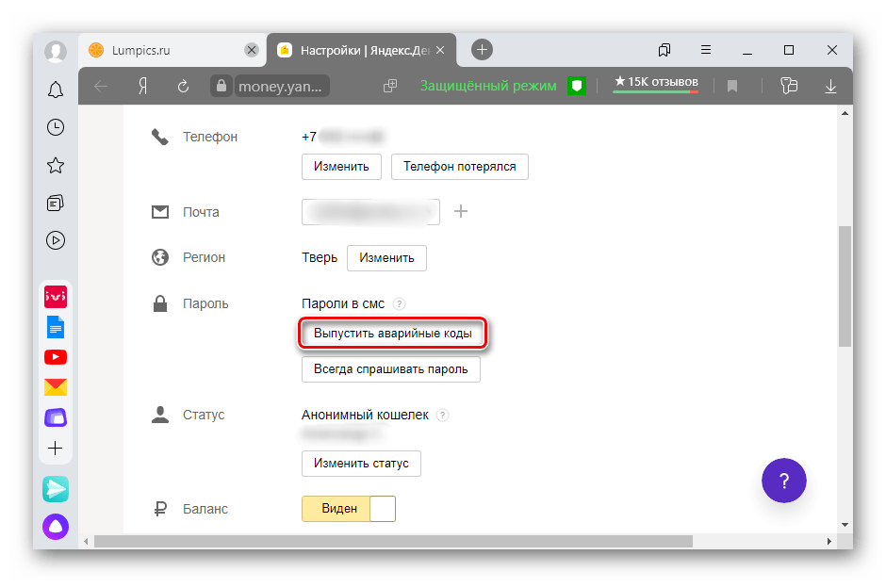Toggle the balance visibility switch

click(x=349, y=509)
